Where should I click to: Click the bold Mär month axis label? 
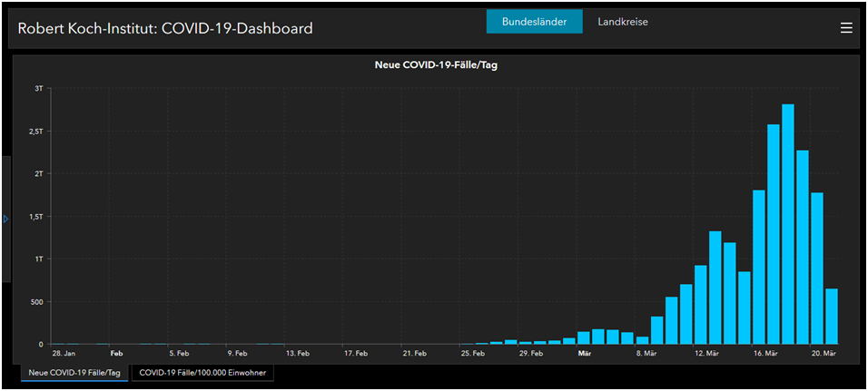coord(585,354)
